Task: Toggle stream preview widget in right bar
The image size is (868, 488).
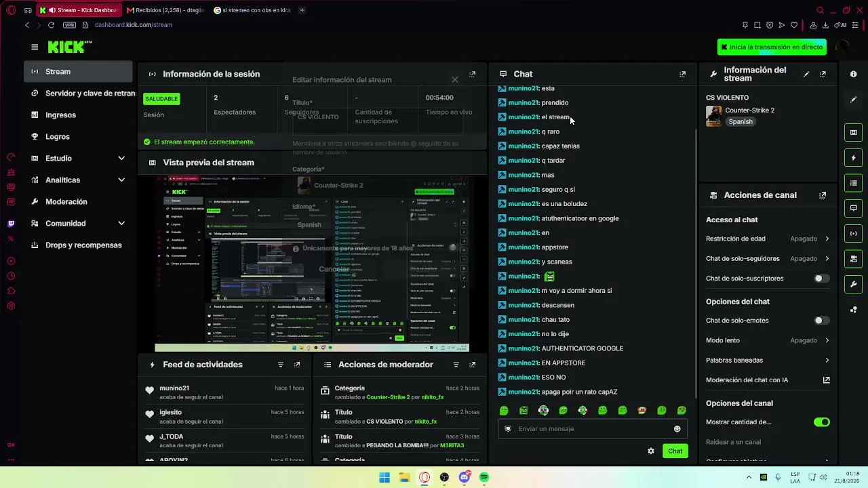Action: click(854, 132)
